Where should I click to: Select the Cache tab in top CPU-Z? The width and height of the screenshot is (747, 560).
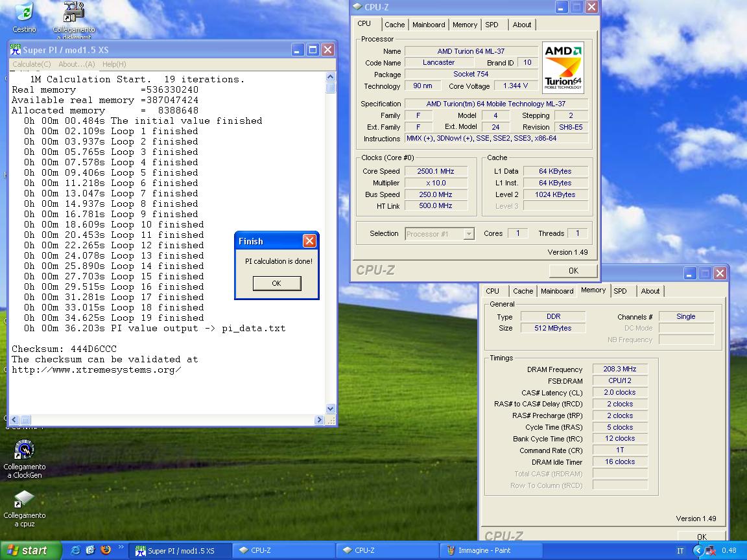[394, 25]
